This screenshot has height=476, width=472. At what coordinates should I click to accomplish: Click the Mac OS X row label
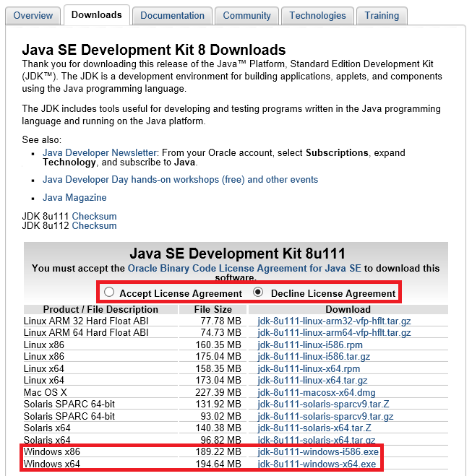click(x=46, y=392)
